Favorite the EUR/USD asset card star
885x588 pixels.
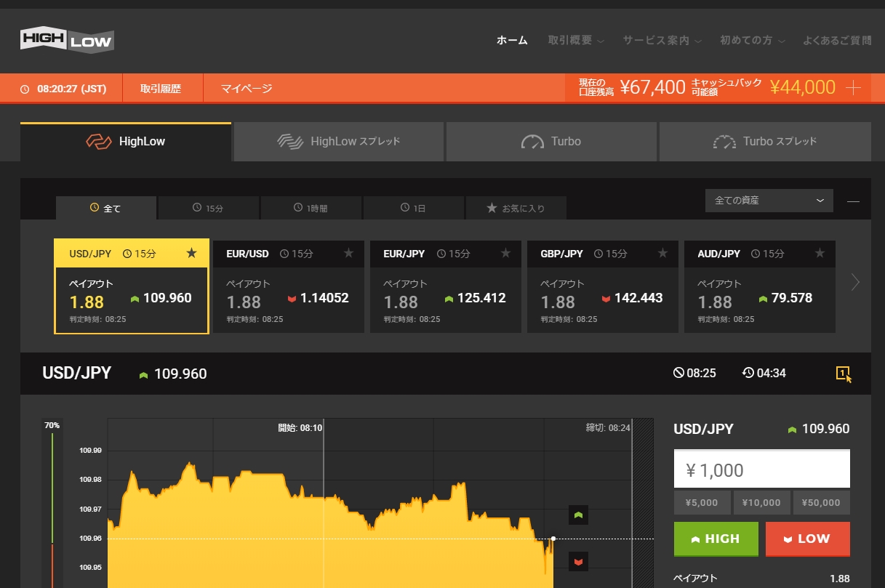[348, 253]
